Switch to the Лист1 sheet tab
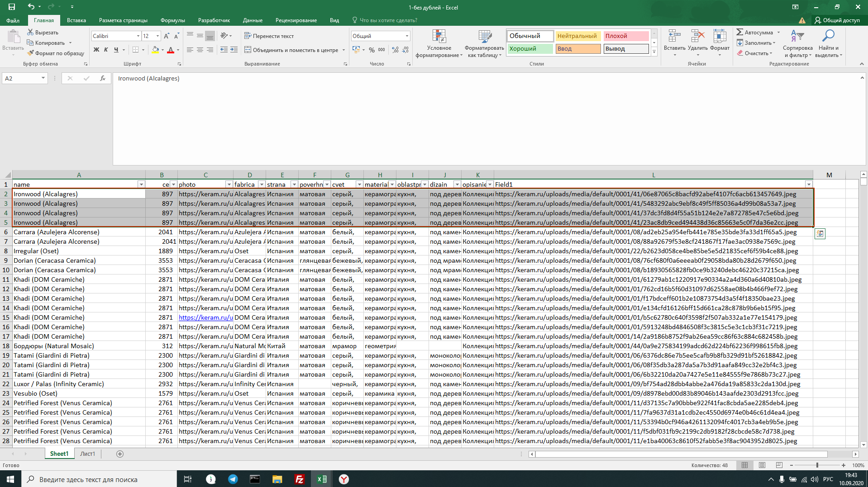The width and height of the screenshot is (868, 487). (87, 454)
